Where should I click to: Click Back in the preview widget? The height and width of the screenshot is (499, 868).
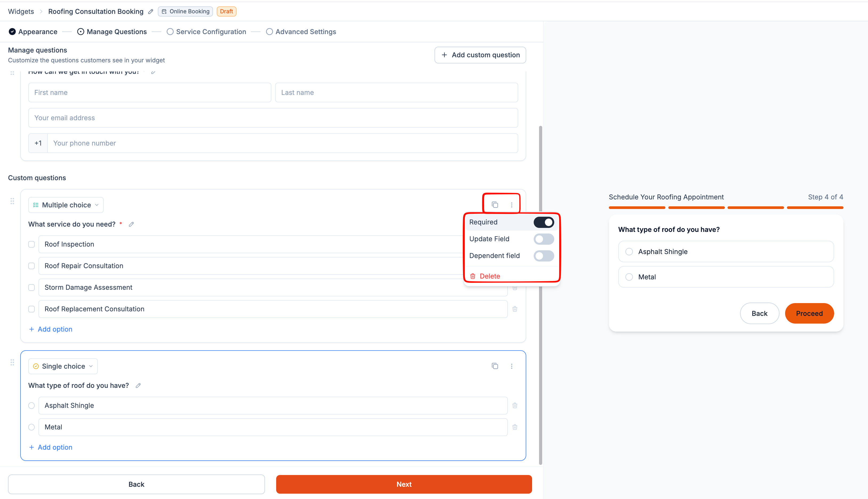click(759, 313)
